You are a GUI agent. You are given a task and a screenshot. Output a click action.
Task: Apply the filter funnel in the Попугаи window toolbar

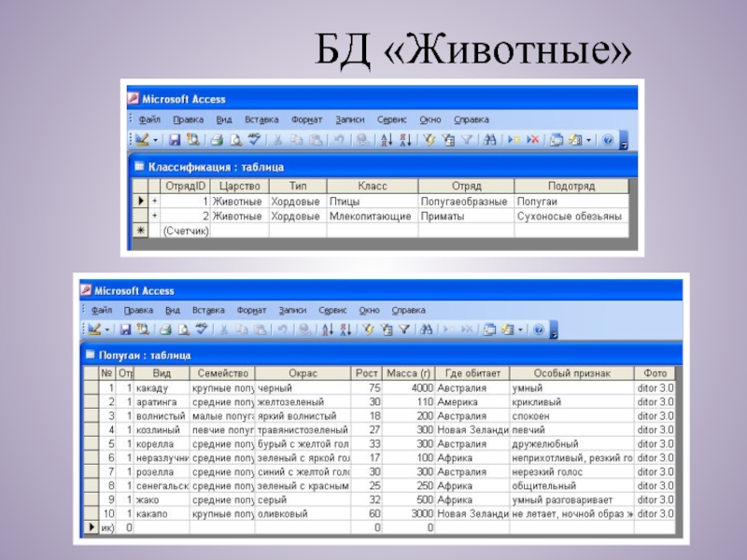click(404, 329)
